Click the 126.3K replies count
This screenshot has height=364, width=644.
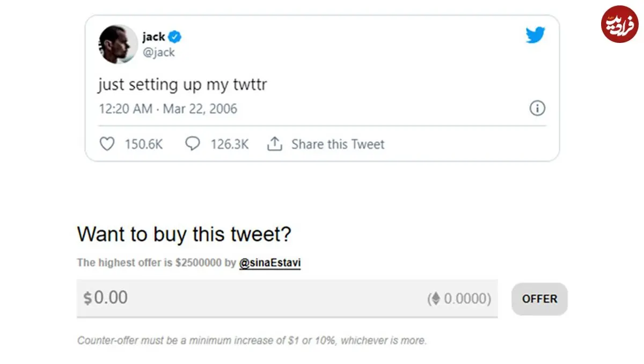tap(229, 144)
